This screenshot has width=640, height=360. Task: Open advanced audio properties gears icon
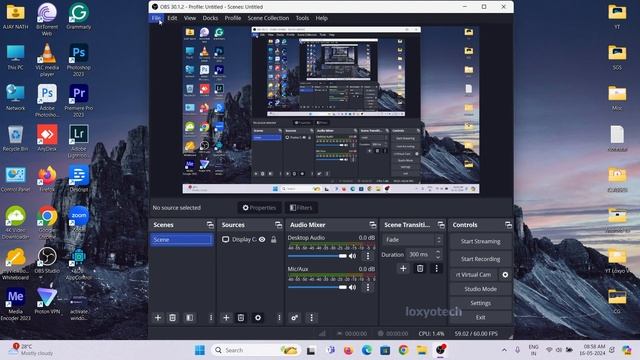[294, 318]
